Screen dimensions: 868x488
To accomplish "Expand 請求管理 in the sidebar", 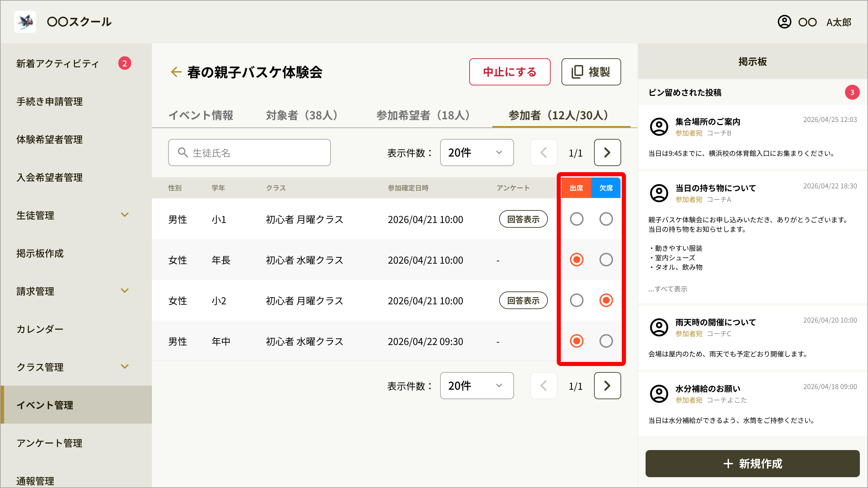I will [125, 291].
